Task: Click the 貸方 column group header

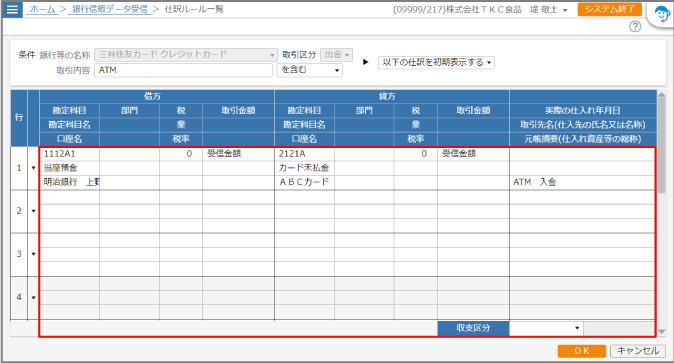Action: 392,96
